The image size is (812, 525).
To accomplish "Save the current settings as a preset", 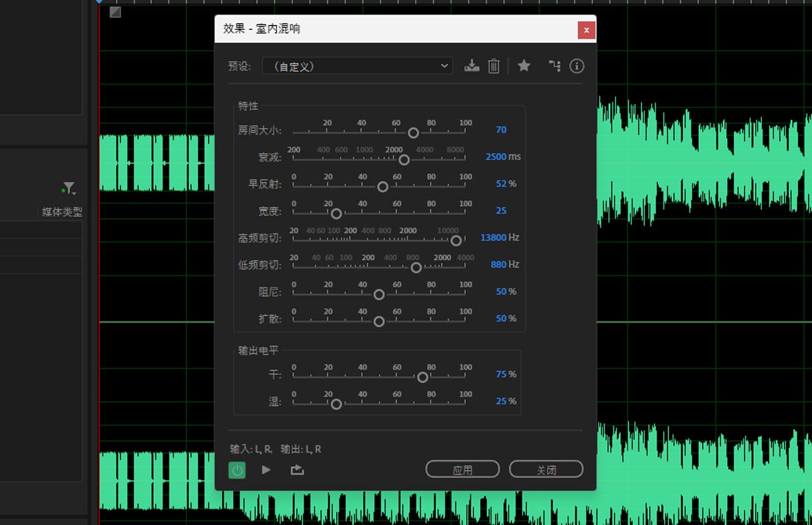I will [472, 66].
